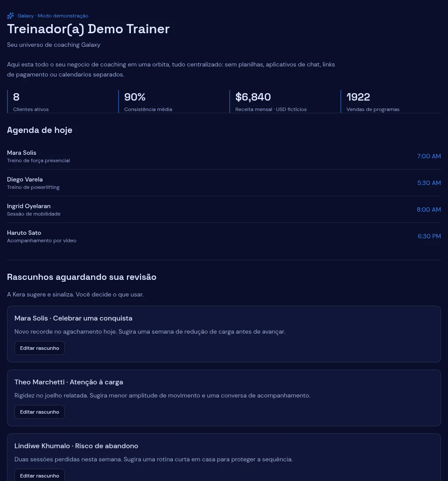The width and height of the screenshot is (448, 481).
Task: Edit the Theo Marchetti draft
Action: 39,412
